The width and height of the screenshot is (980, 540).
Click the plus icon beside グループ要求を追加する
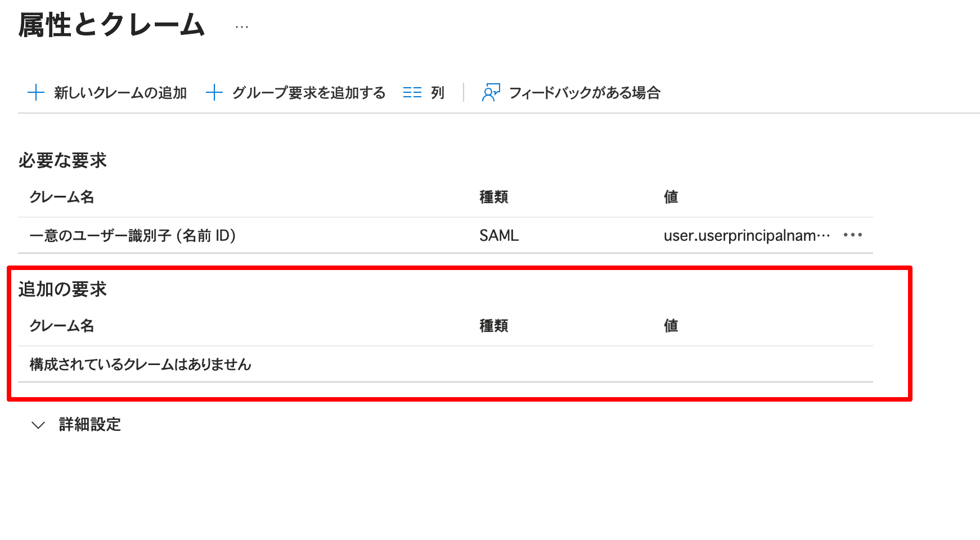214,92
